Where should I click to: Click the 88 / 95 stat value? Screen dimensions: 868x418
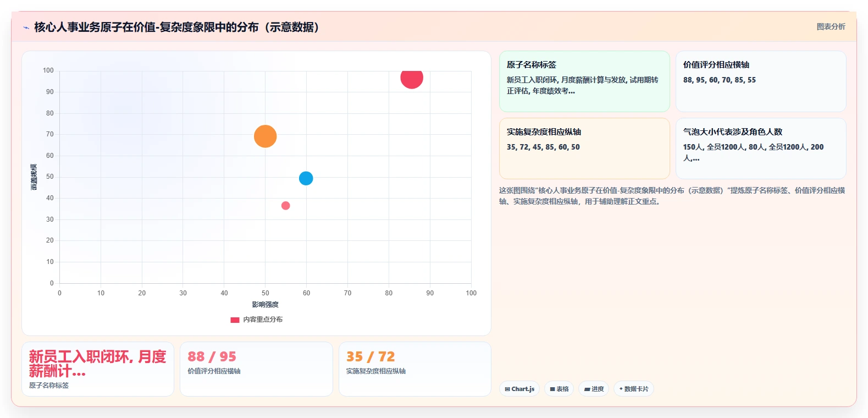[x=212, y=356]
